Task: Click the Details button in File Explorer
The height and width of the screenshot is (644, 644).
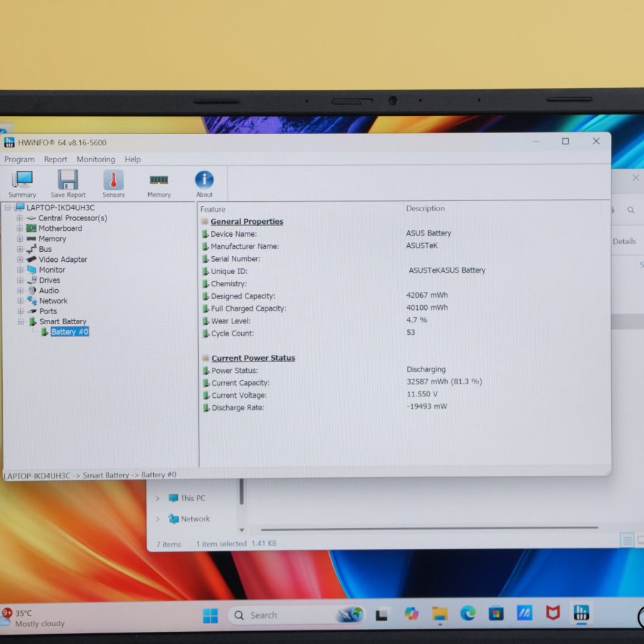Action: (624, 242)
